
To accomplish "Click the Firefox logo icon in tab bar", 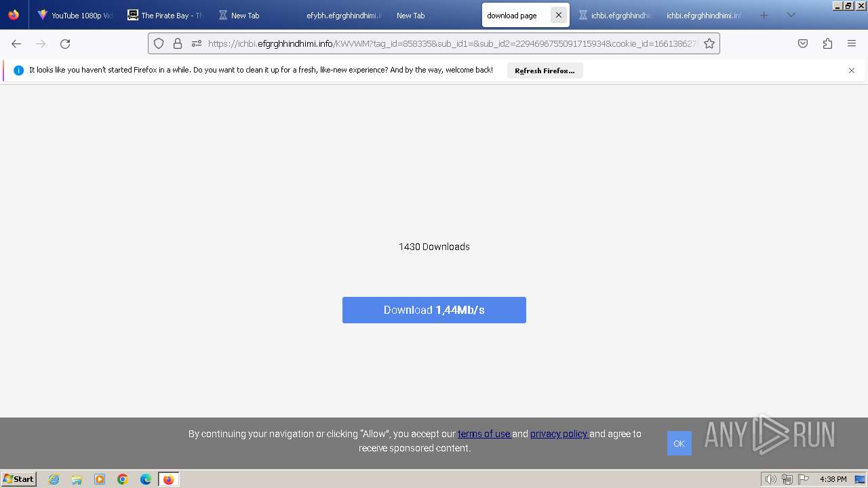I will coord(14,15).
